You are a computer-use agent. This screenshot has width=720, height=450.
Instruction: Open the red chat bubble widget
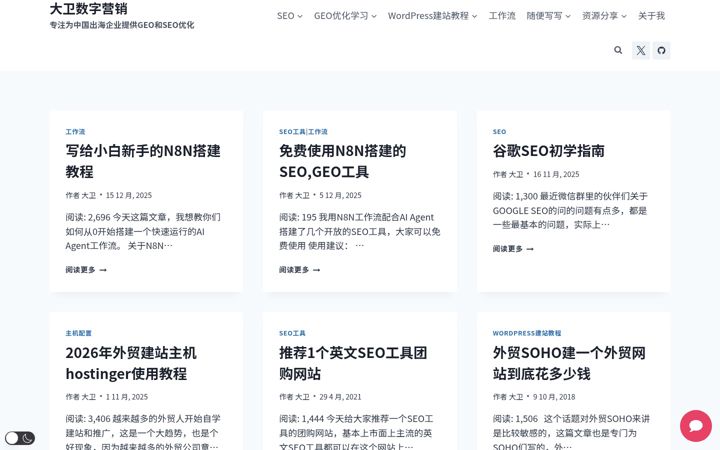coord(696,426)
